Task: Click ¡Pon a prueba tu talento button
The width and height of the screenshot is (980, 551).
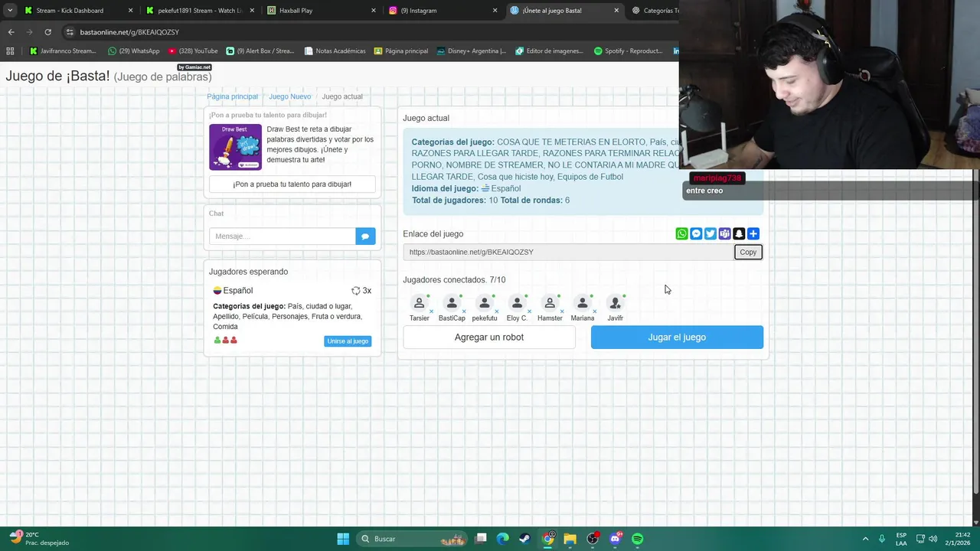Action: [292, 184]
